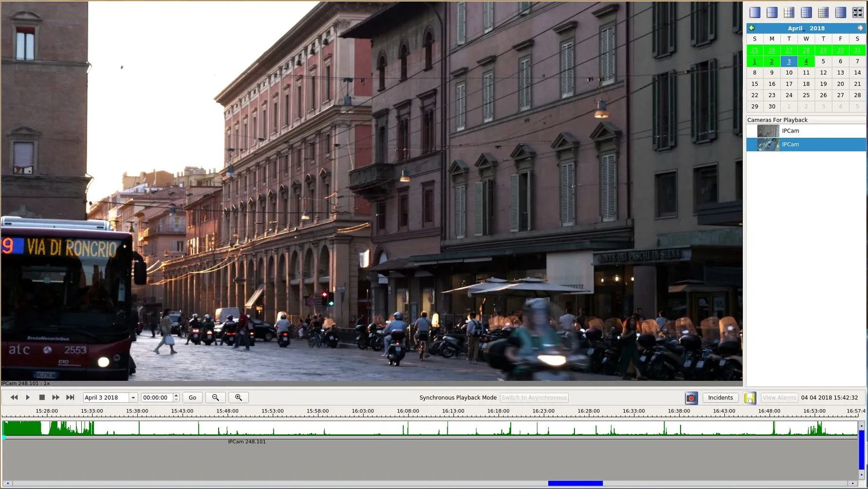
Task: Select the first IPCam in playback list
Action: (x=806, y=131)
